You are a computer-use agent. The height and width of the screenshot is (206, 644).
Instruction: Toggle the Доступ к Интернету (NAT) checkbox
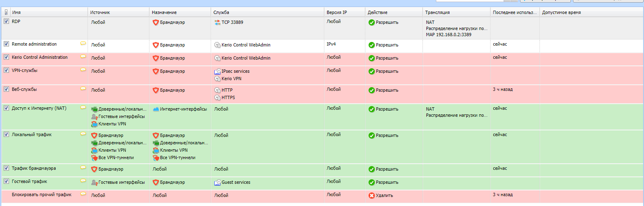pos(6,108)
